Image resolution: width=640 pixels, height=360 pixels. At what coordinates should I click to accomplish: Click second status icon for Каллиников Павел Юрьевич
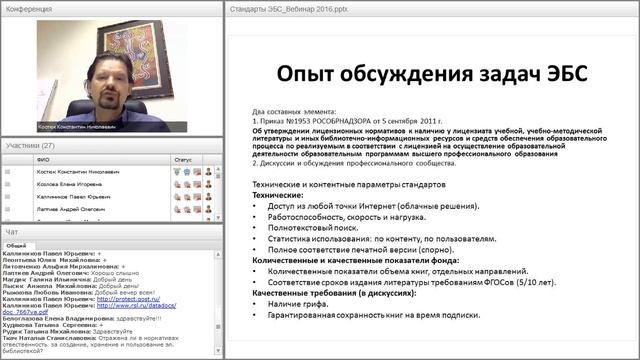pos(187,197)
